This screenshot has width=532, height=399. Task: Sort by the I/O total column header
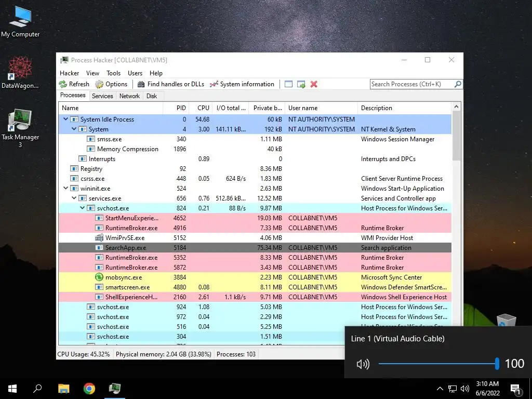pyautogui.click(x=231, y=108)
